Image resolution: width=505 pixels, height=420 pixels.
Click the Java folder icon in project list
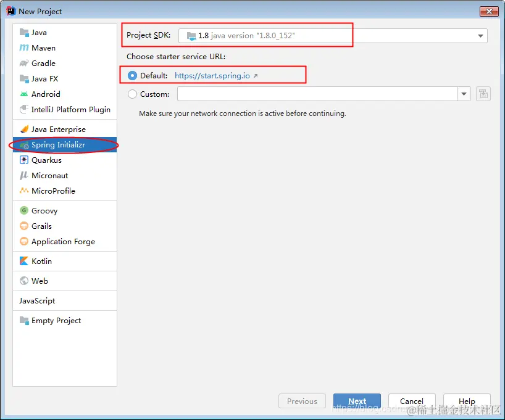(24, 33)
